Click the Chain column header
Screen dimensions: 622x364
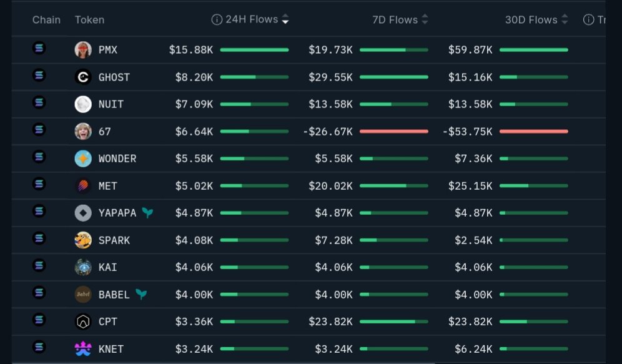(x=46, y=20)
